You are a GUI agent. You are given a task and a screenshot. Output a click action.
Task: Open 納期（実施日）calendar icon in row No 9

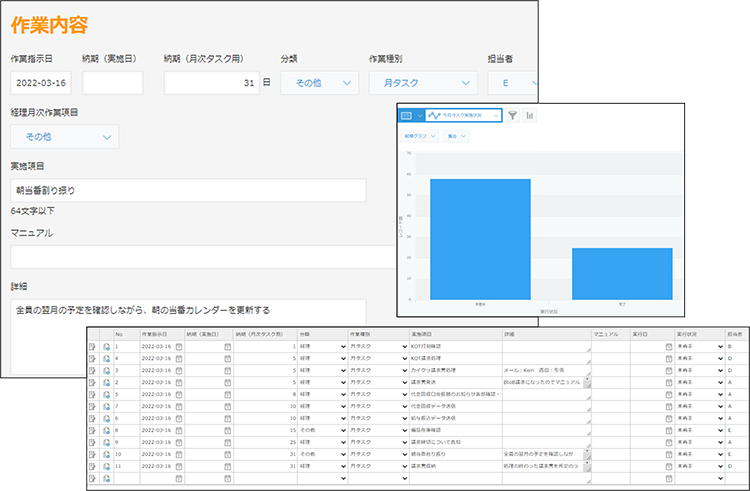[228, 442]
